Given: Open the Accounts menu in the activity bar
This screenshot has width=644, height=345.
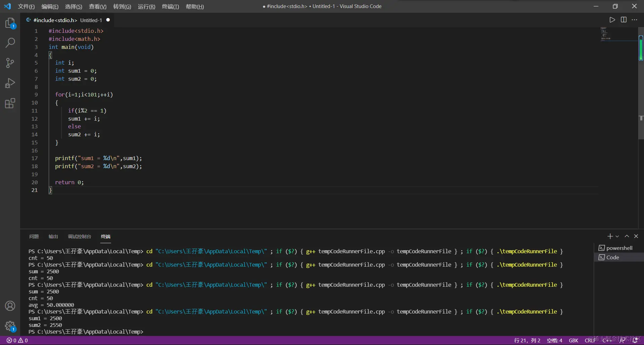Looking at the screenshot, I should (x=10, y=306).
